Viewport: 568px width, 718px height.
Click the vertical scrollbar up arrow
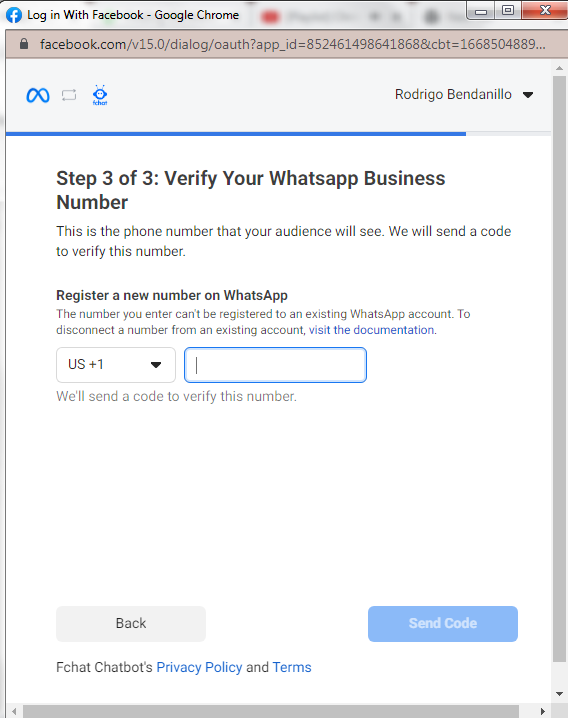559,68
